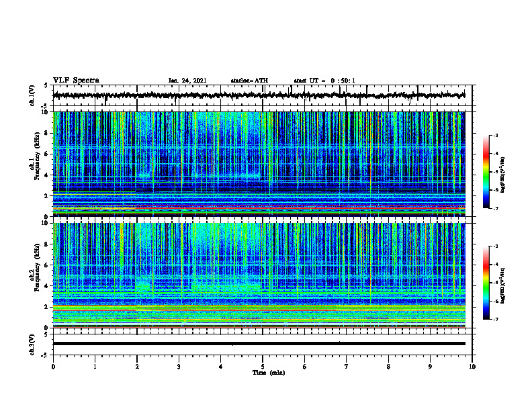
Task: Click the "5" volt tick on the ch.1(V) axis
Action: pos(46,86)
